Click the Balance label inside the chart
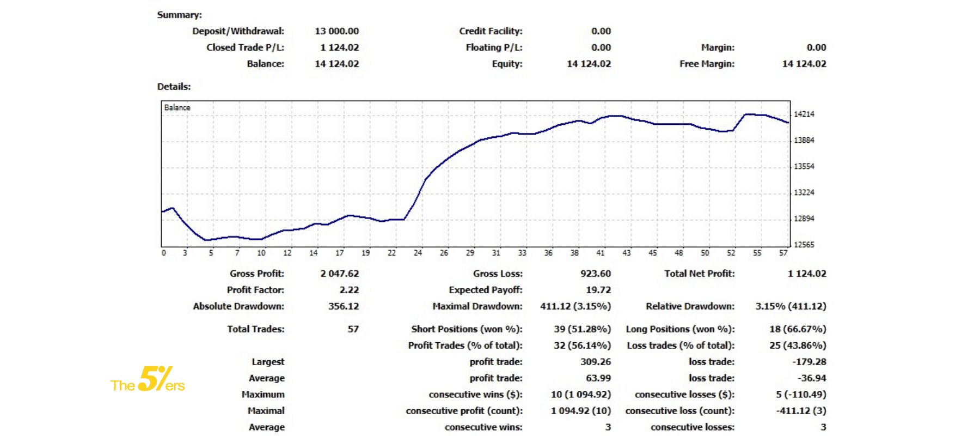 click(x=177, y=108)
